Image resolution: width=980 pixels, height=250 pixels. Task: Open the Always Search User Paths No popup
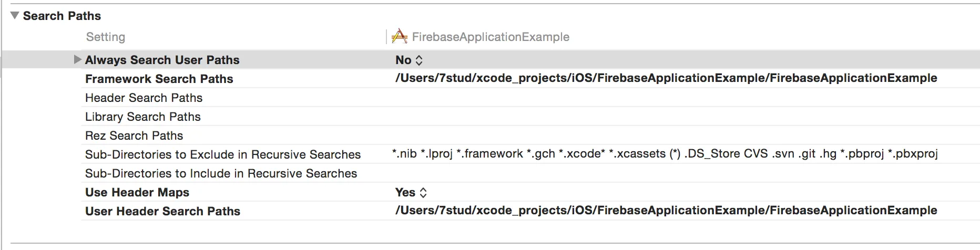(409, 60)
